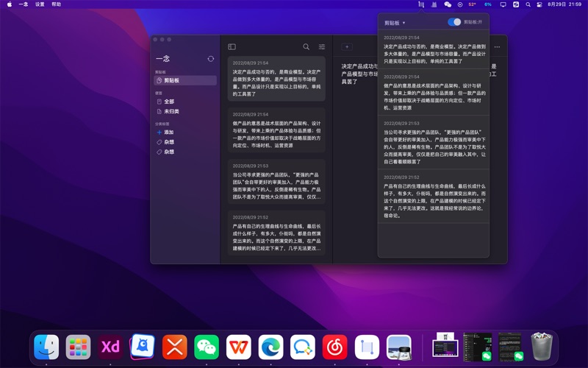This screenshot has height=368, width=588.
Task: Open the 帮助 menu in menu bar
Action: [57, 4]
